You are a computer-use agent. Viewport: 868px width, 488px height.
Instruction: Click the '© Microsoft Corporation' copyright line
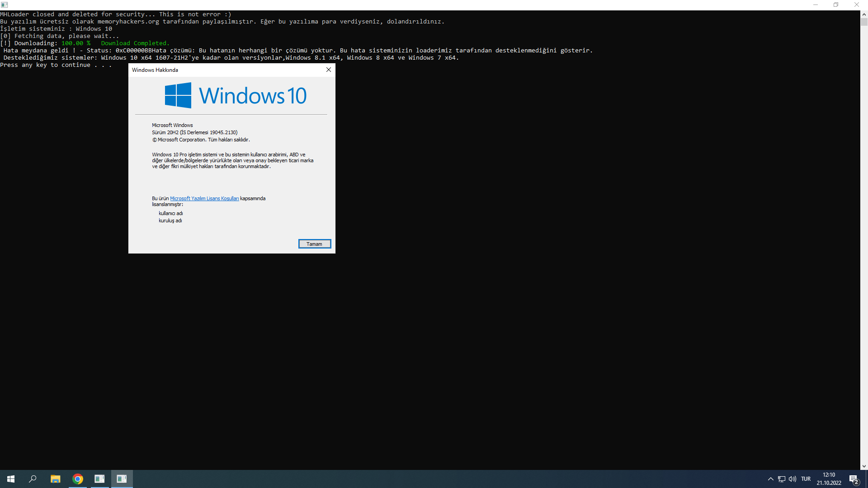201,140
